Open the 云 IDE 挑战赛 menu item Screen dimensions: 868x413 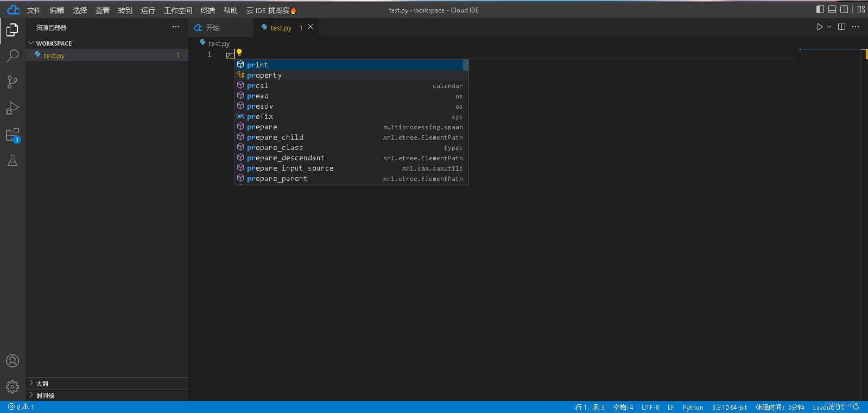[271, 10]
